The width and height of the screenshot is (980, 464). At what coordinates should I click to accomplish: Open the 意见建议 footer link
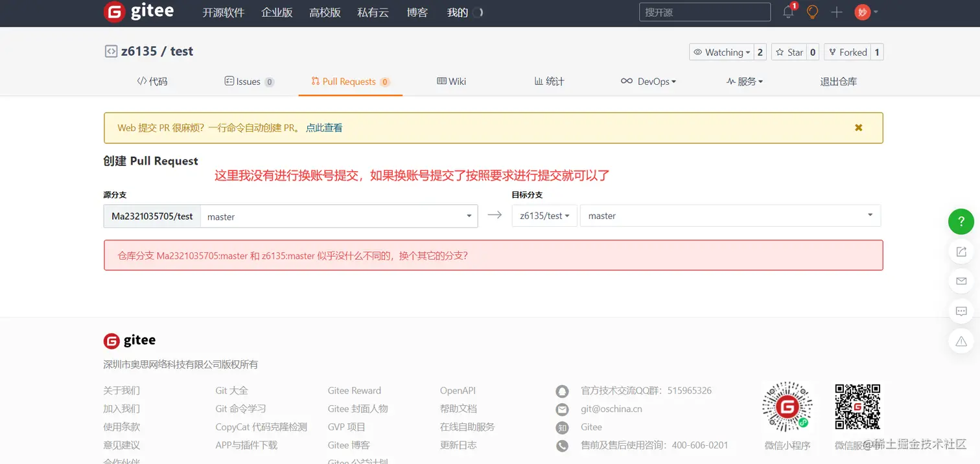click(x=122, y=445)
